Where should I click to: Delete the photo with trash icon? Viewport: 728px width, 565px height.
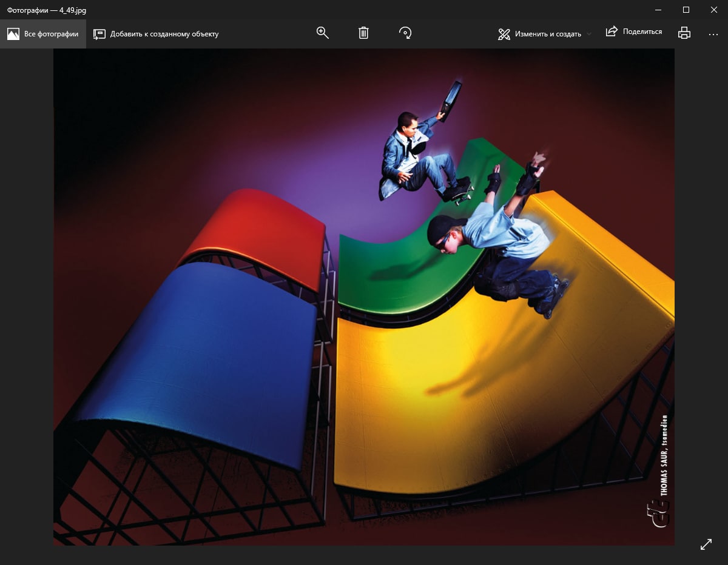[363, 33]
